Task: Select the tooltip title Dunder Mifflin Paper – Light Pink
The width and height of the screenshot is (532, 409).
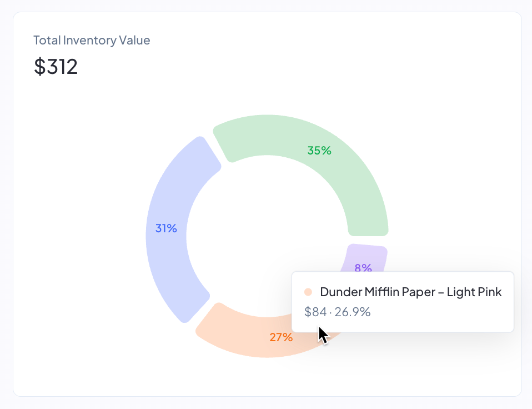Action: (411, 291)
